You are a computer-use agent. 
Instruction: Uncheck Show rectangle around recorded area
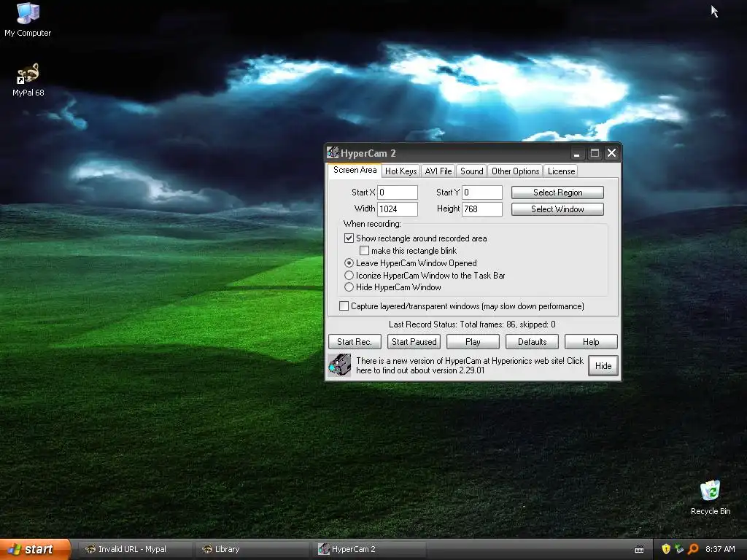(349, 238)
